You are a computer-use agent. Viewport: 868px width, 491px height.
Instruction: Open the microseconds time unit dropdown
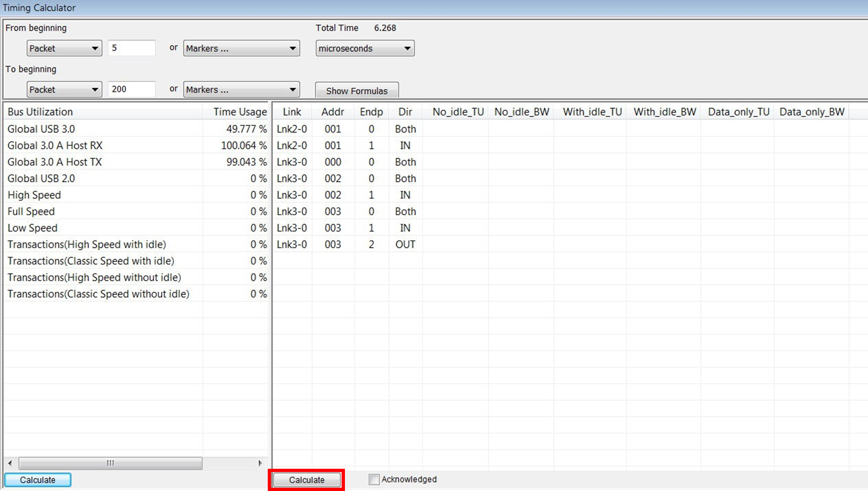click(365, 48)
